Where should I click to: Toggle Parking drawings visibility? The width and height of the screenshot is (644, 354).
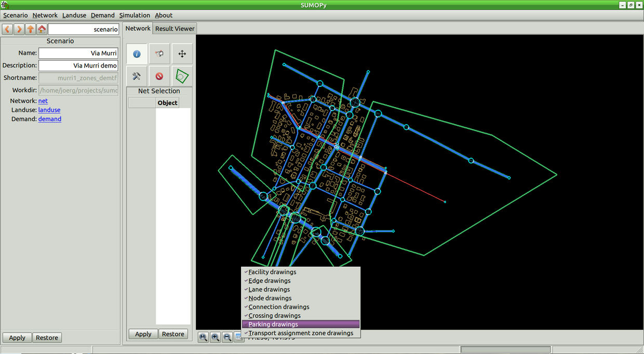(x=301, y=324)
